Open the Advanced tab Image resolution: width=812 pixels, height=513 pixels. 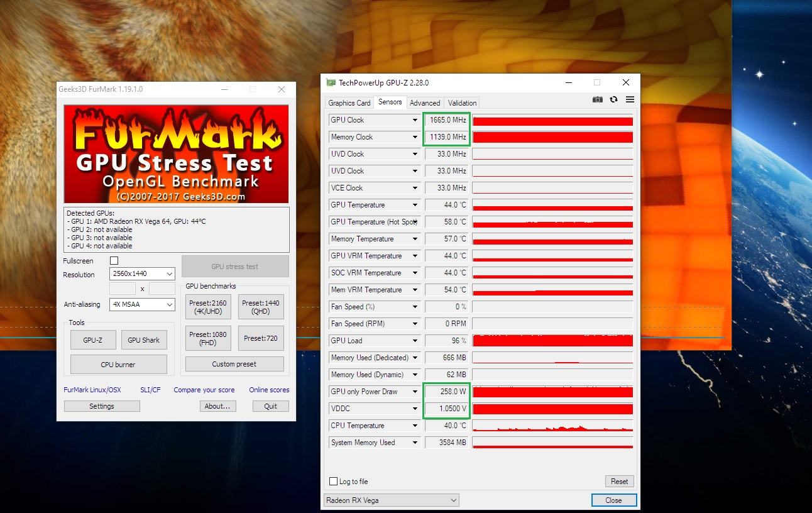pyautogui.click(x=425, y=103)
